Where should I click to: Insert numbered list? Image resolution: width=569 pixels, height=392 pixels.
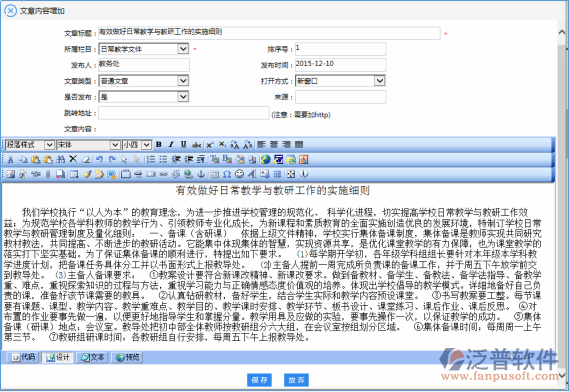(151, 159)
